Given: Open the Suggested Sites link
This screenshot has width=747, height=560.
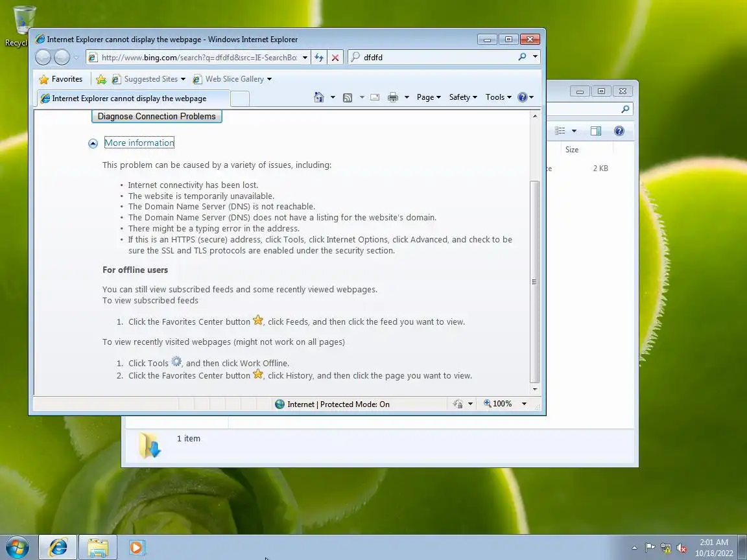Looking at the screenshot, I should pos(148,79).
